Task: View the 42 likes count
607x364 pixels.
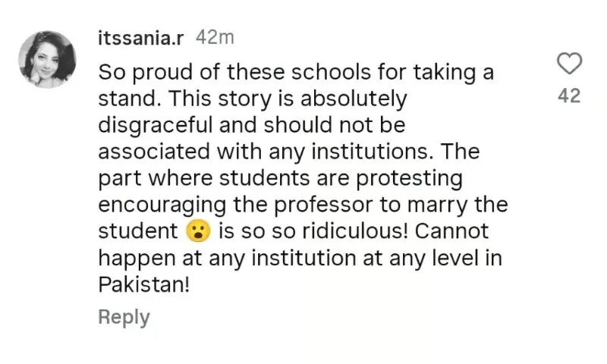Action: point(569,96)
